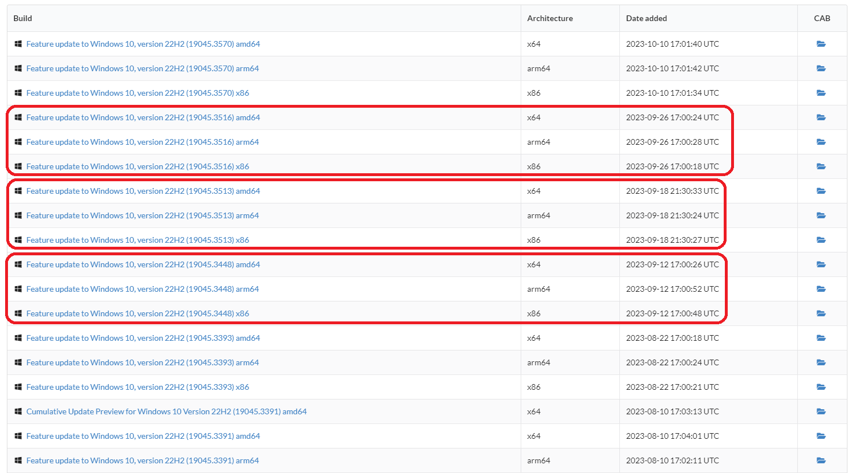
Task: Open CAB folder icon for 19045.3448 x86 row
Action: [821, 313]
